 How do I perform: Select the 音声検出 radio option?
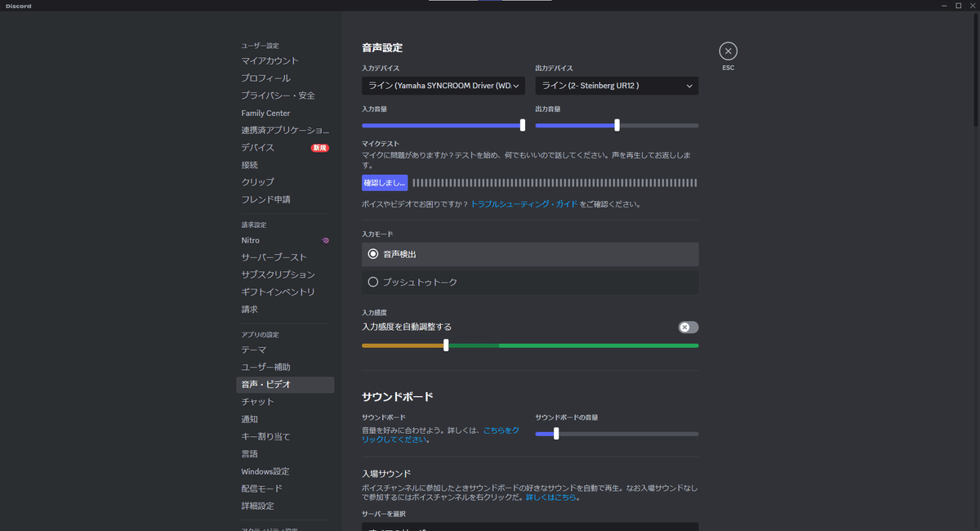tap(530, 254)
